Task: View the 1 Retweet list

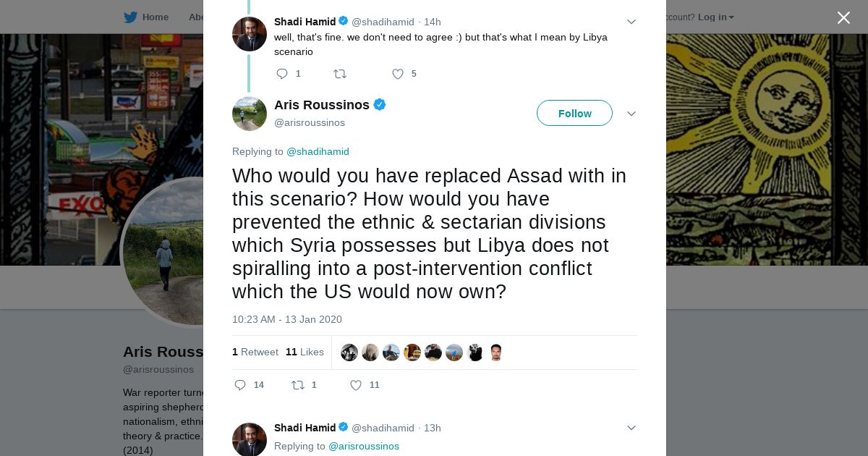Action: 255,352
